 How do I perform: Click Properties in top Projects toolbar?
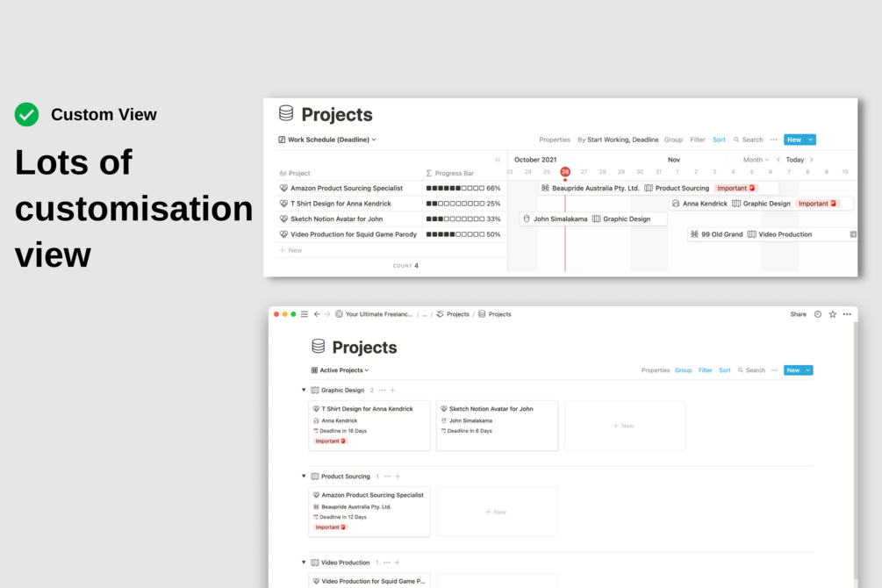point(554,140)
